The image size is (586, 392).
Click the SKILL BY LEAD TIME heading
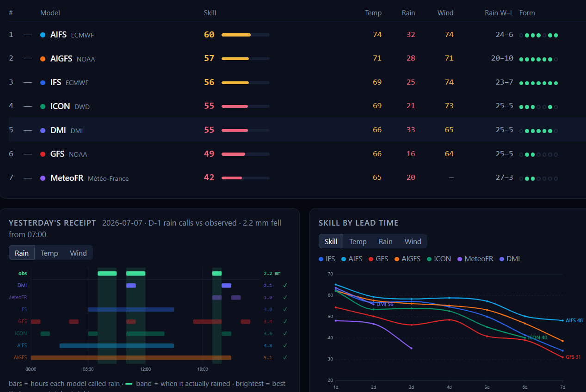pyautogui.click(x=358, y=223)
